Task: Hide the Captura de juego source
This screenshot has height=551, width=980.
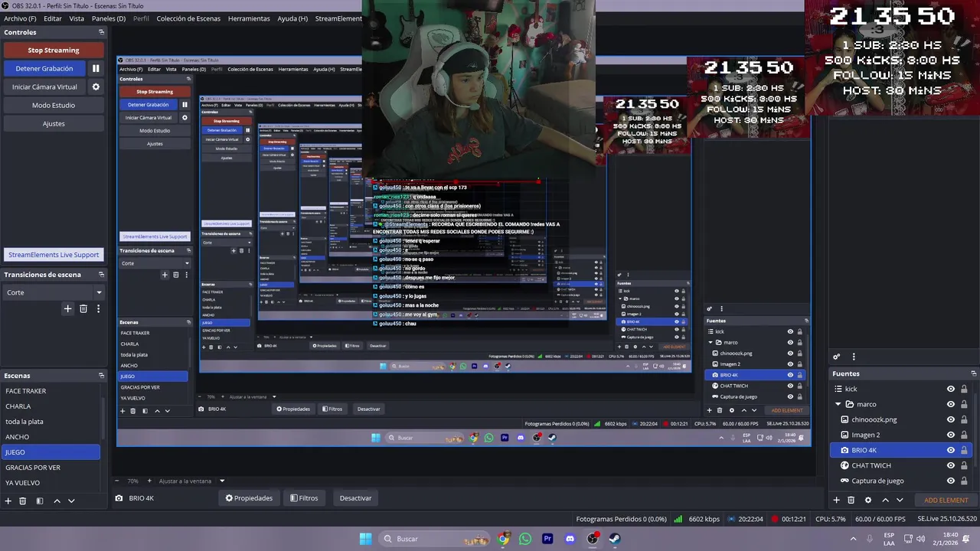Action: 951,481
